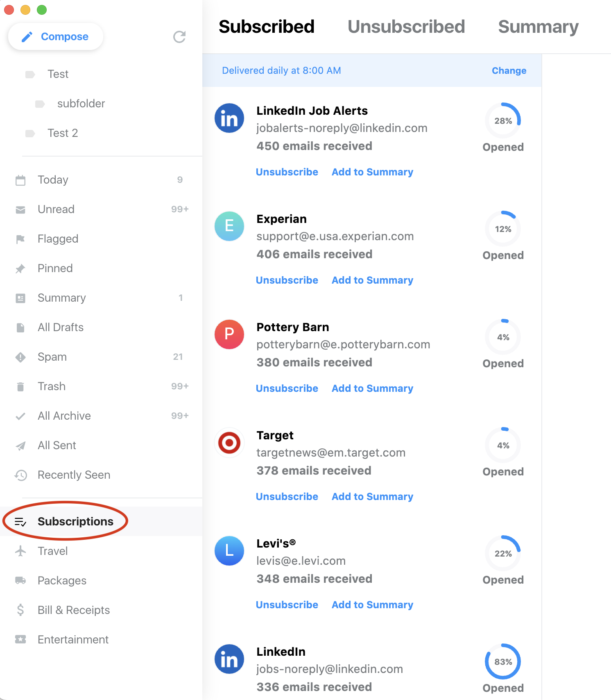Click the Summary newspaper icon in sidebar

click(x=20, y=298)
